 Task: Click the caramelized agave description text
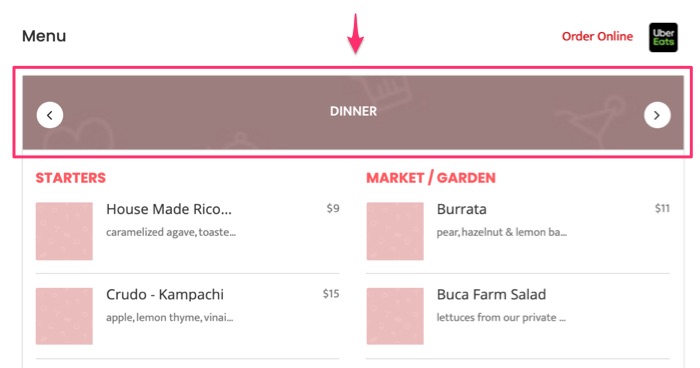171,232
